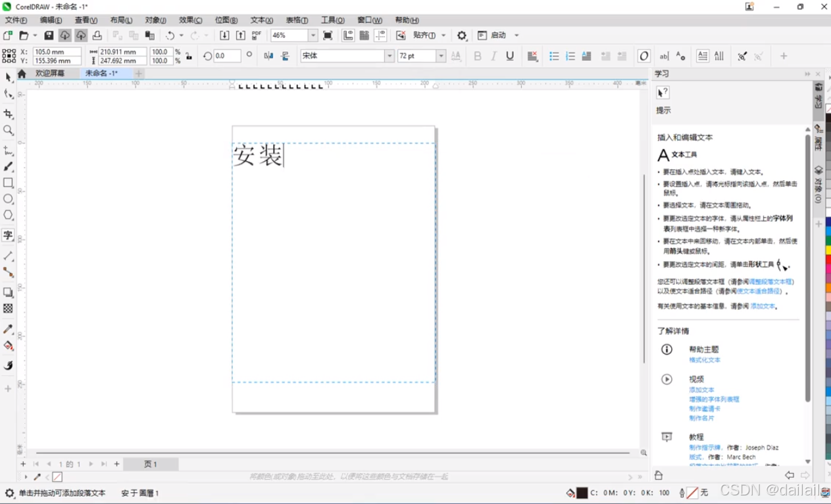This screenshot has width=831, height=504.
Task: Click the Import icon in the toolbar
Action: [224, 36]
